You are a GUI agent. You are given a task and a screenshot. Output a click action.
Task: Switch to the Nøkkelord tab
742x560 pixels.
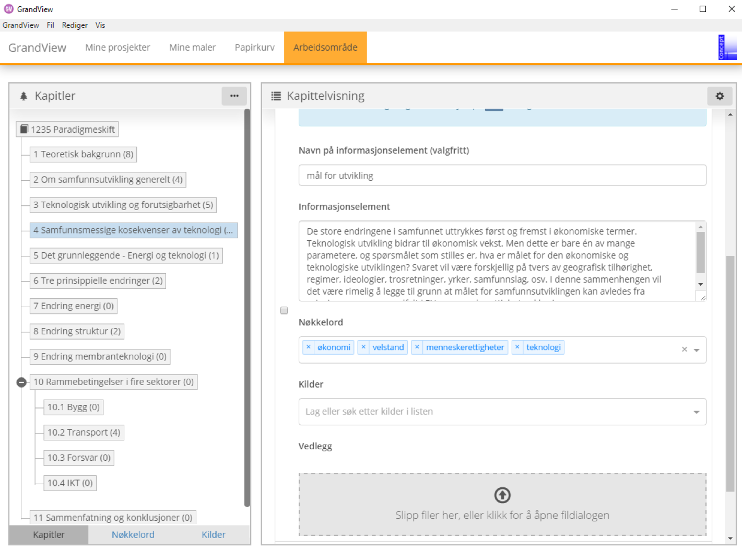[133, 534]
